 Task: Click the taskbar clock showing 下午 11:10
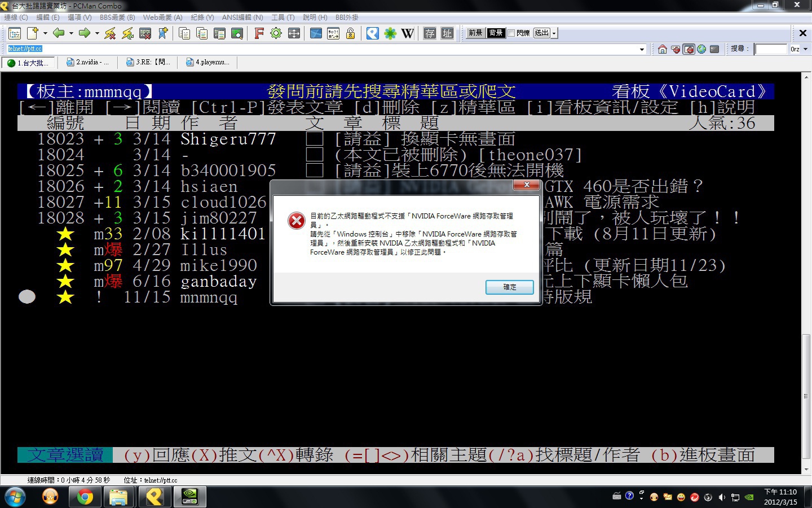(780, 497)
